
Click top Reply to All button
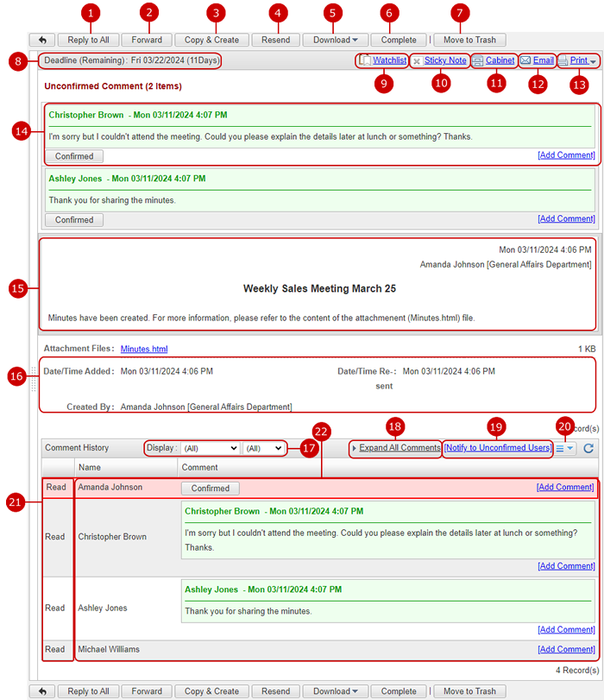pos(88,40)
